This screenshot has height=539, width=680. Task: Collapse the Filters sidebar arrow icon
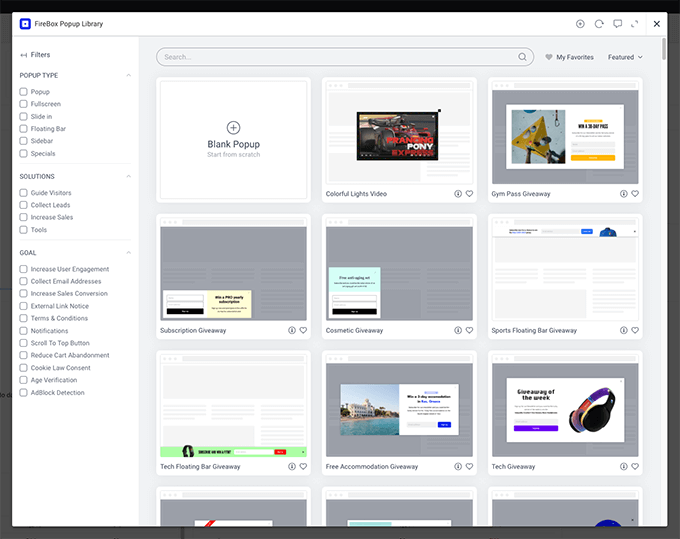tap(23, 55)
